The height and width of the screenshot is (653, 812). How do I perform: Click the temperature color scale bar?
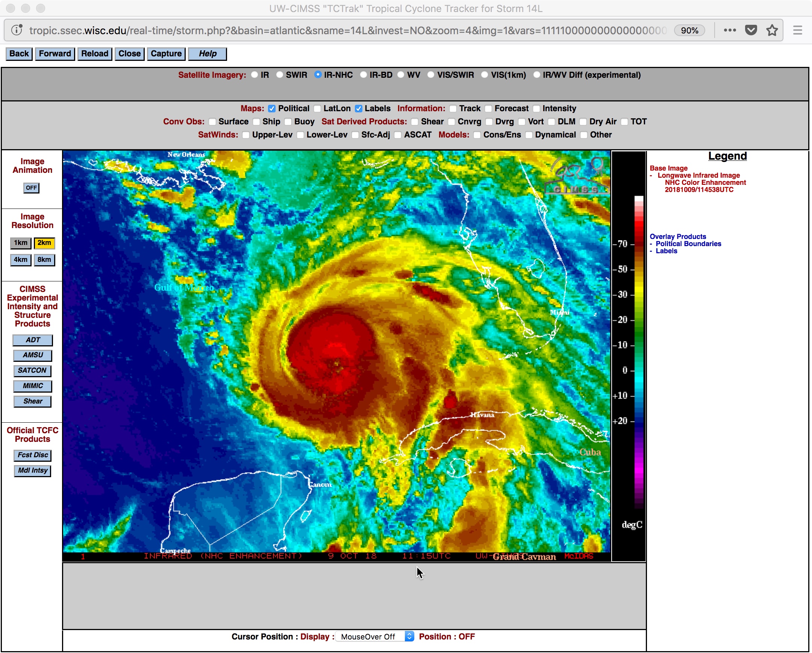639,352
